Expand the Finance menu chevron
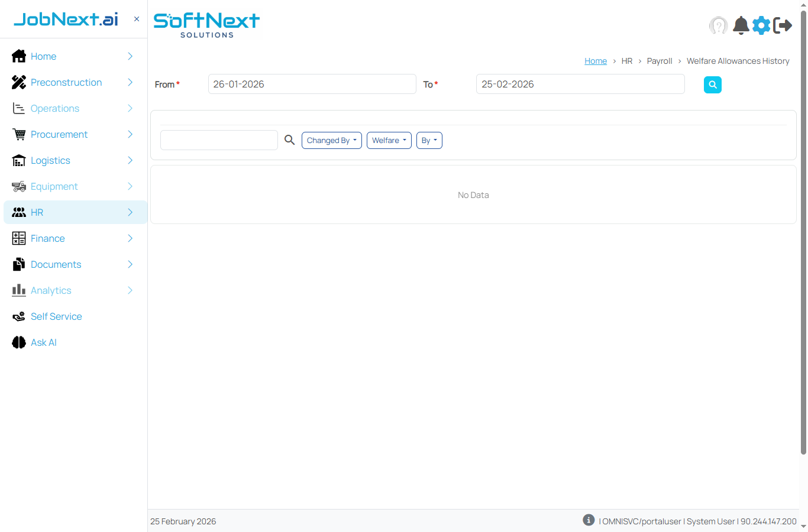The image size is (808, 532). click(x=130, y=238)
